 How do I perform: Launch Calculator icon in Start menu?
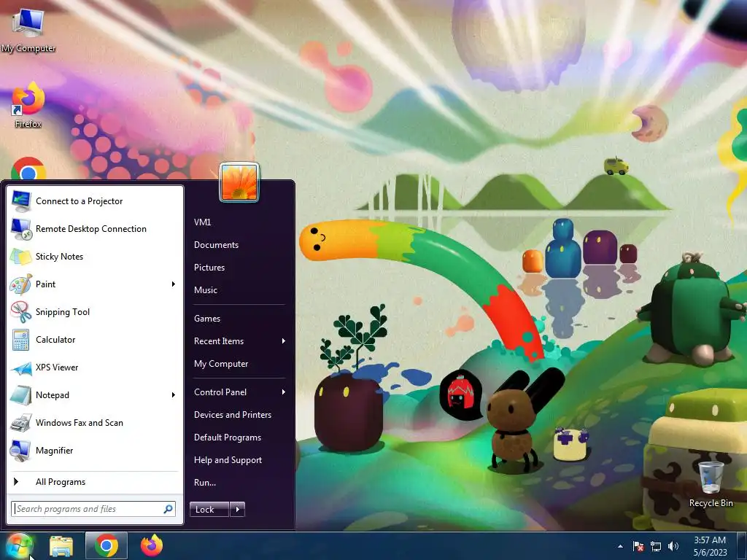pyautogui.click(x=21, y=340)
